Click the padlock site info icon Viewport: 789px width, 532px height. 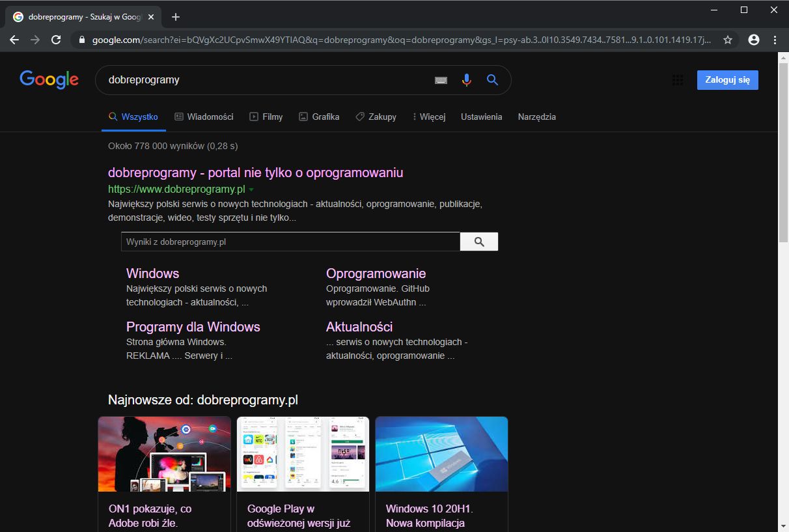click(82, 40)
